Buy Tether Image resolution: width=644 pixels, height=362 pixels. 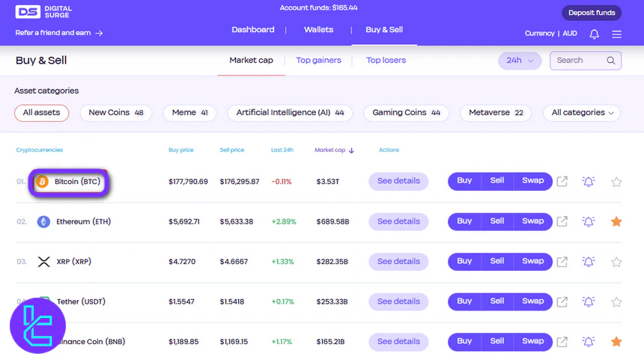coord(464,301)
